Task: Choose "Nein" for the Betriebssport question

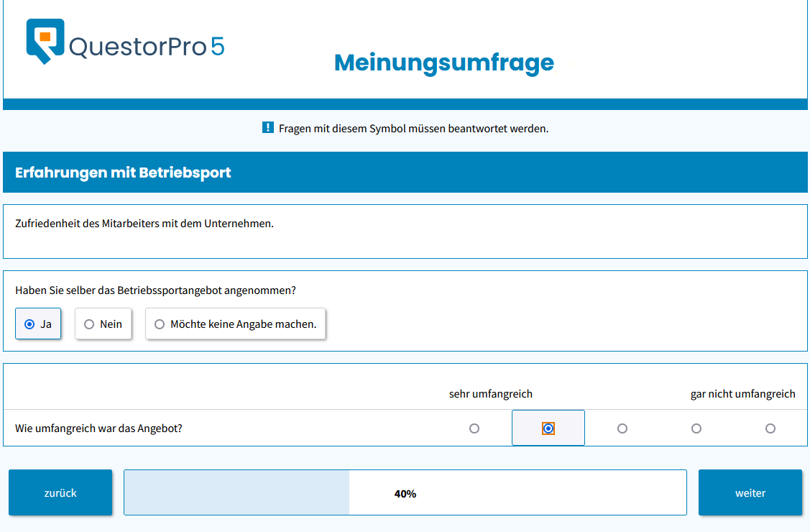Action: pos(89,324)
